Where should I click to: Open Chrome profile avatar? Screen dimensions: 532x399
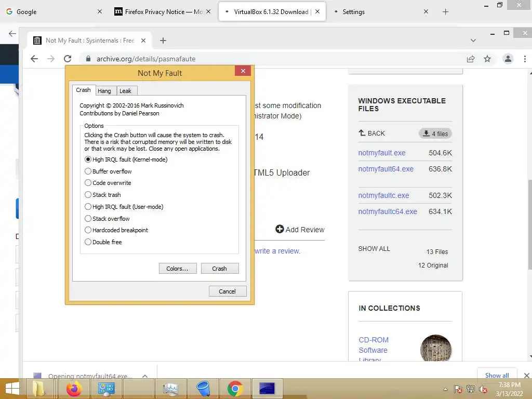tap(508, 59)
